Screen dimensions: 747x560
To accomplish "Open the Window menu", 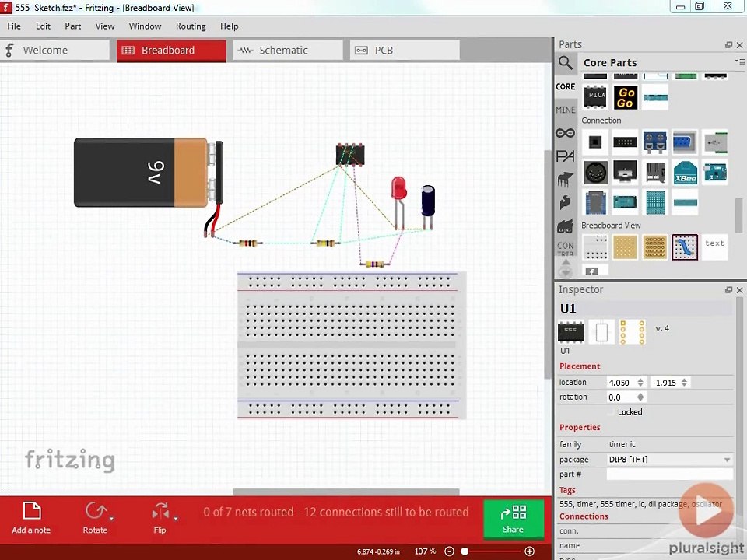I will (x=145, y=26).
